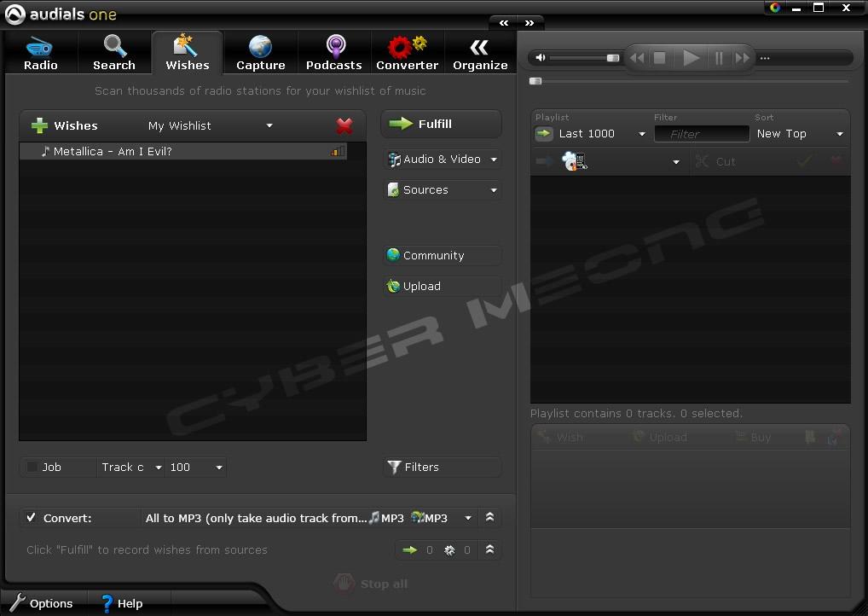Click the green arrow counter icon
Screen dimensions: 868x616
(409, 550)
